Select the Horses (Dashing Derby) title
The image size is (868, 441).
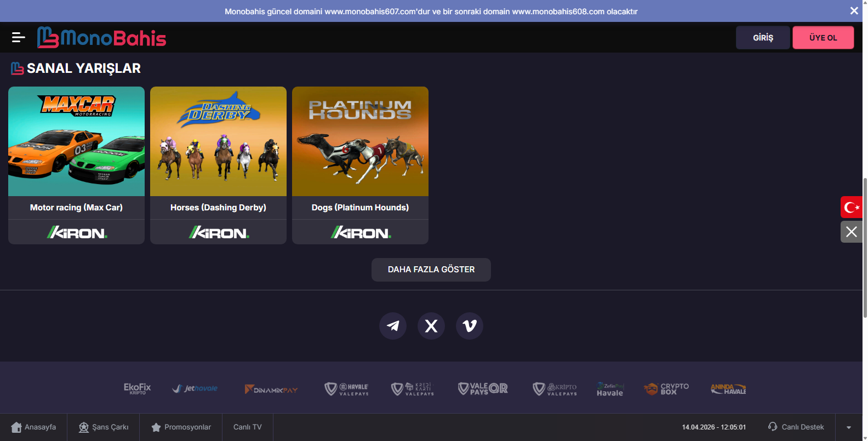[x=218, y=208]
